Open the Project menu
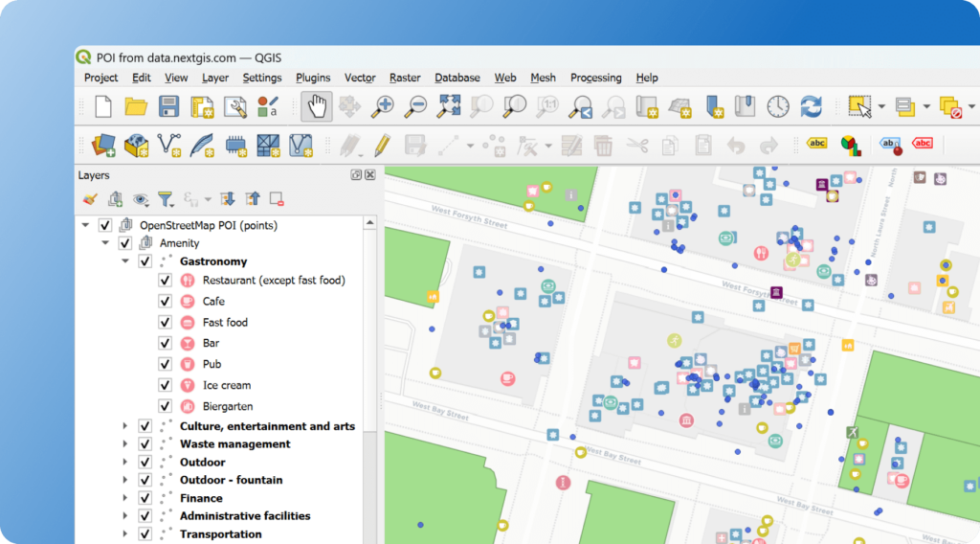Screen dimensions: 980x544 pyautogui.click(x=100, y=78)
